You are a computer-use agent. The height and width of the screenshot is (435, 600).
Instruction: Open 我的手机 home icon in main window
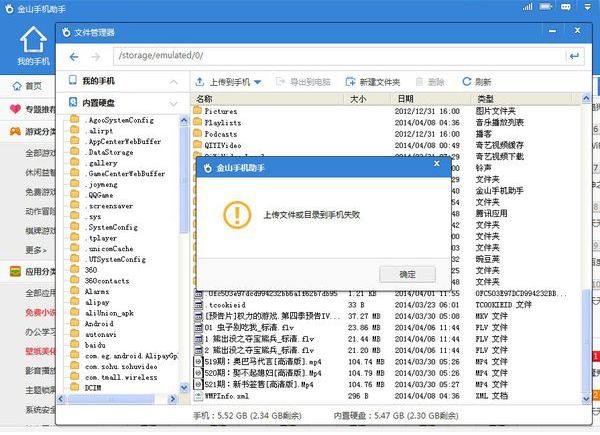coord(33,45)
